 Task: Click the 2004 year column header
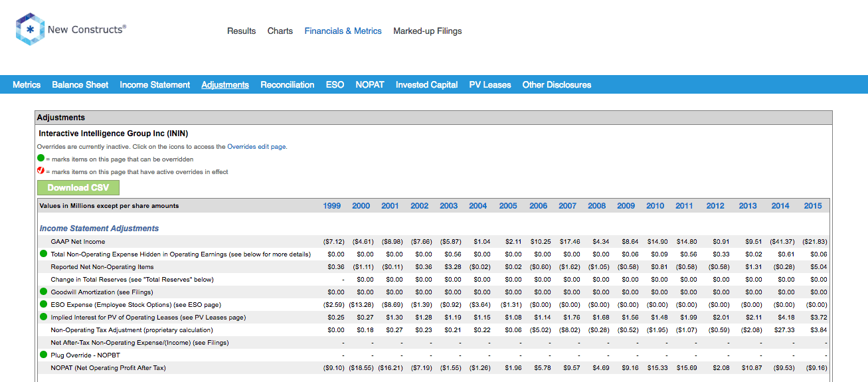point(478,206)
